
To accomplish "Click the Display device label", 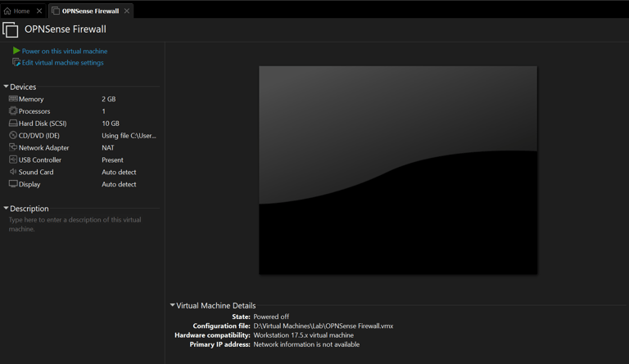I will coord(29,185).
